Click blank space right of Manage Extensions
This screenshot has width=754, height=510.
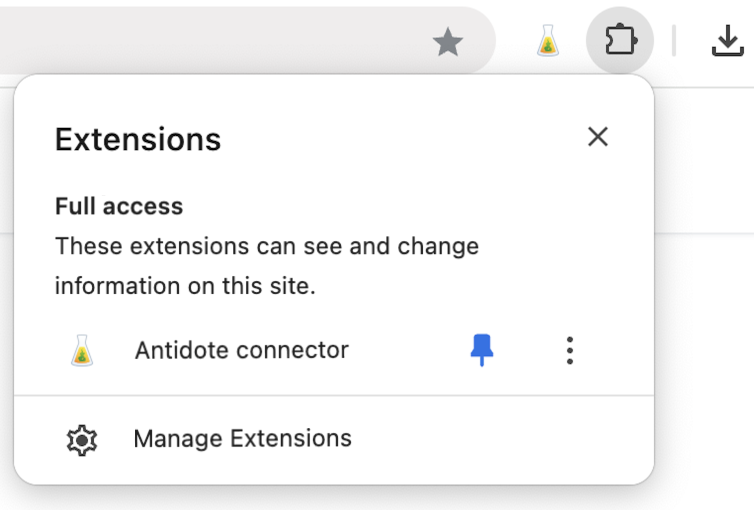tap(500, 439)
